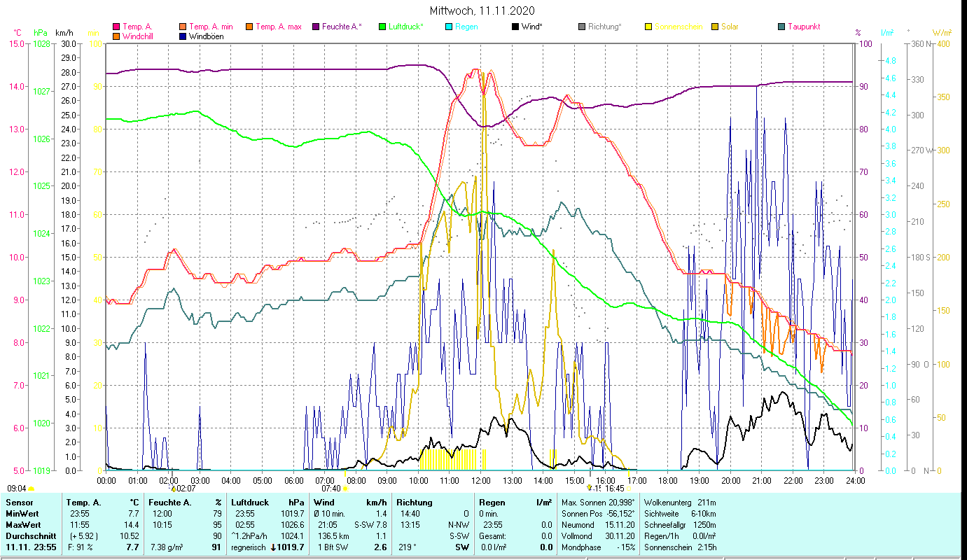Select the purple Feuchte A.* legend swatch
967x560 pixels.
pos(315,27)
